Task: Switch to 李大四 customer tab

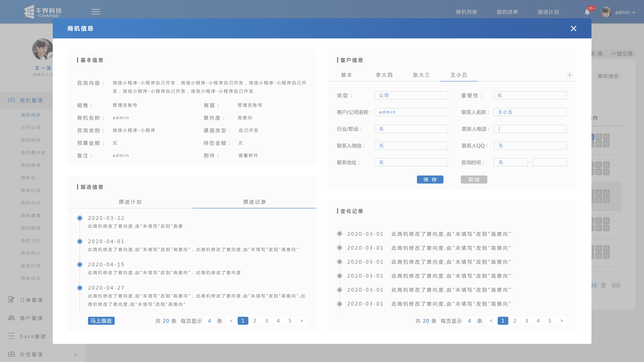Action: 384,75
